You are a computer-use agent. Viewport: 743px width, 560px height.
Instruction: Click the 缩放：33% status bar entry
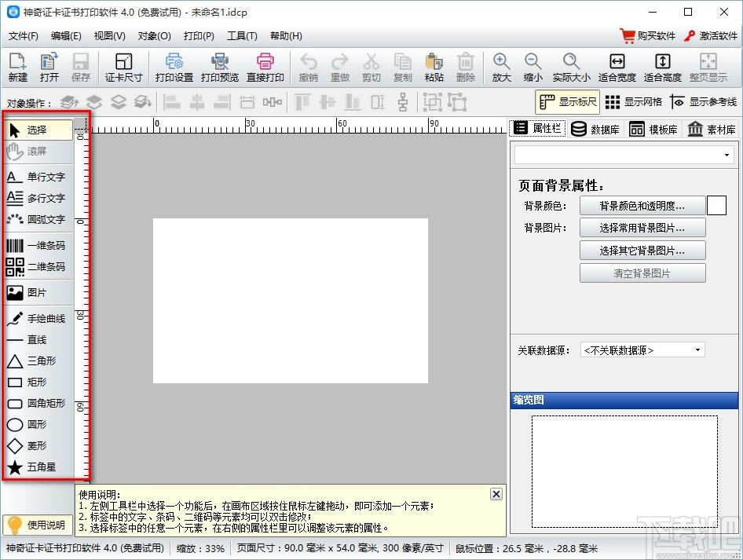click(x=200, y=549)
